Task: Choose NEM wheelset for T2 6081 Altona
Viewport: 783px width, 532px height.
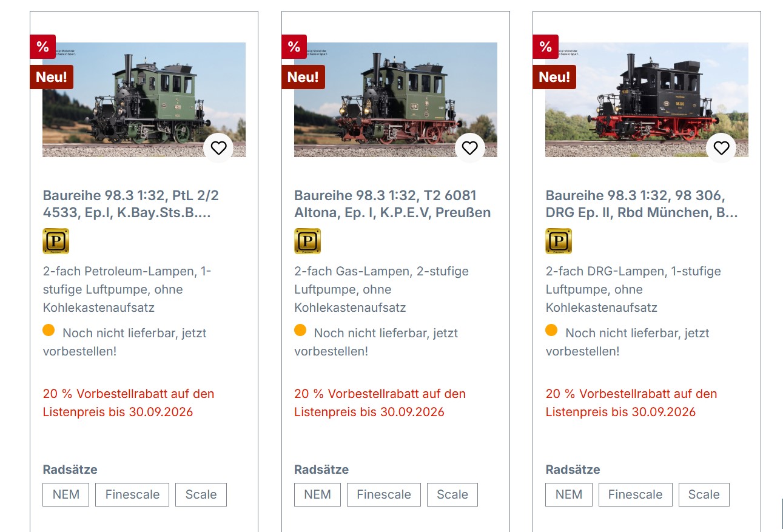Action: (317, 494)
